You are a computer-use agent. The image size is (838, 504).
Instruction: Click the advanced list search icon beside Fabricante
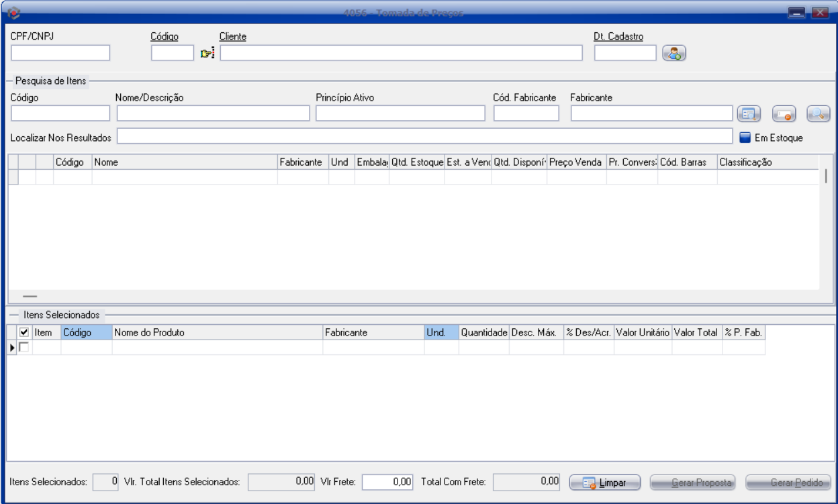tap(749, 114)
